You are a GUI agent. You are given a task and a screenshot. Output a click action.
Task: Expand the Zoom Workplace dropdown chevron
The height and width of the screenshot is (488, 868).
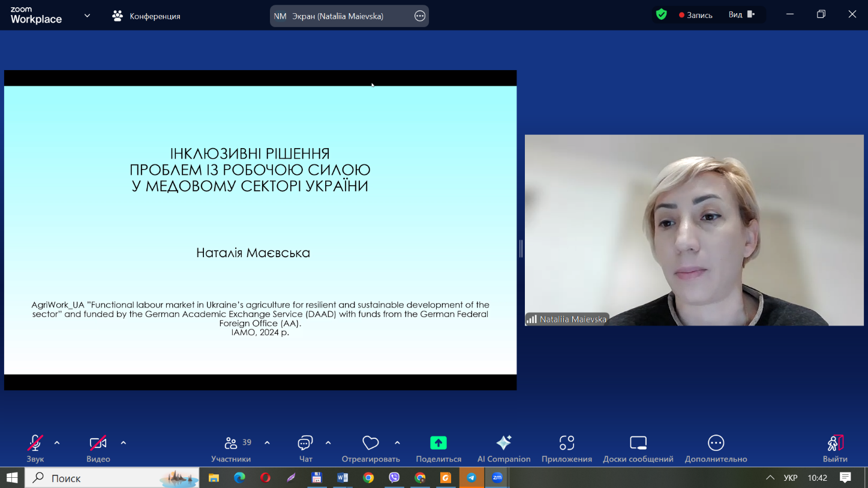[x=87, y=16]
